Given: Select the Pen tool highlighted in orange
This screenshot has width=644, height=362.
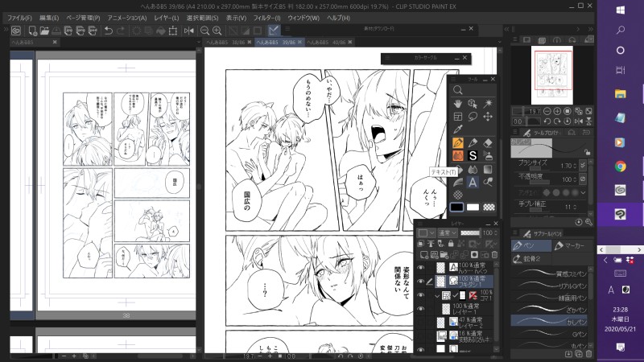Looking at the screenshot, I should [x=457, y=143].
